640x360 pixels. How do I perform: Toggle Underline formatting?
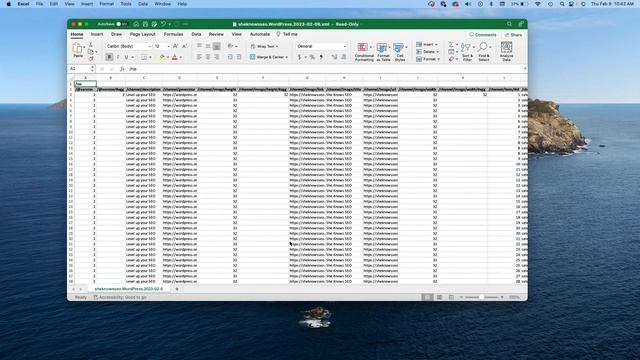click(127, 57)
